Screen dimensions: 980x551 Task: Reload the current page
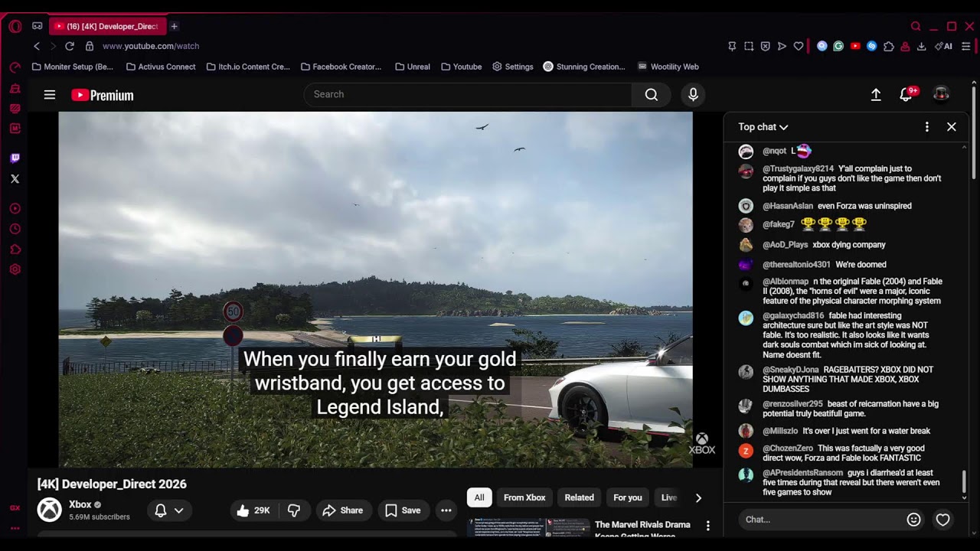pos(69,46)
